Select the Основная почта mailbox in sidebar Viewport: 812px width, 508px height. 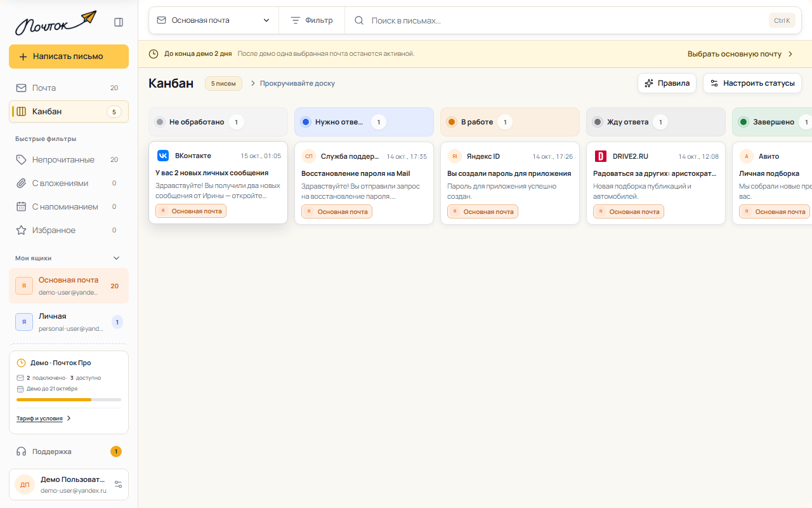[x=69, y=286]
